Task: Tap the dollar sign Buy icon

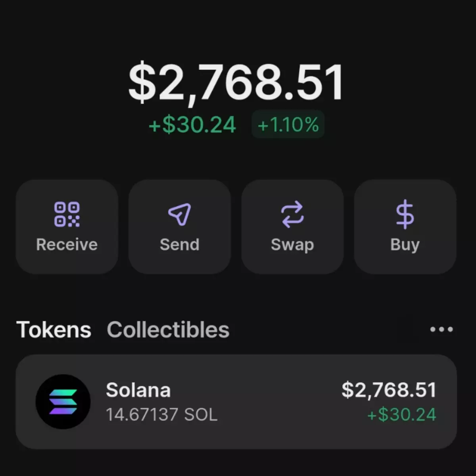Action: point(405,214)
